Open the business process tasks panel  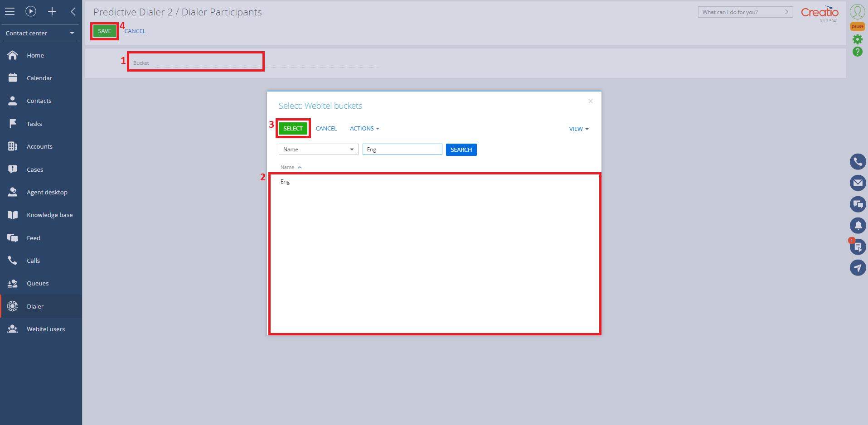pyautogui.click(x=858, y=246)
